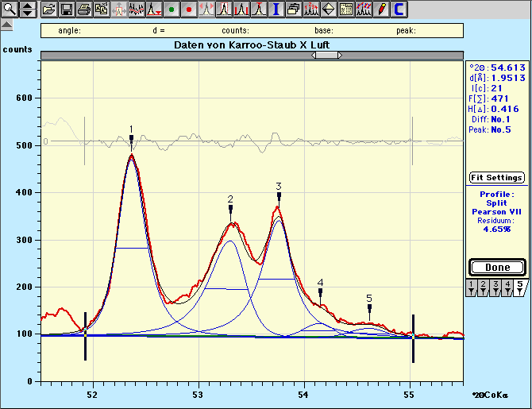Click the blue letter C icon

tap(399, 10)
